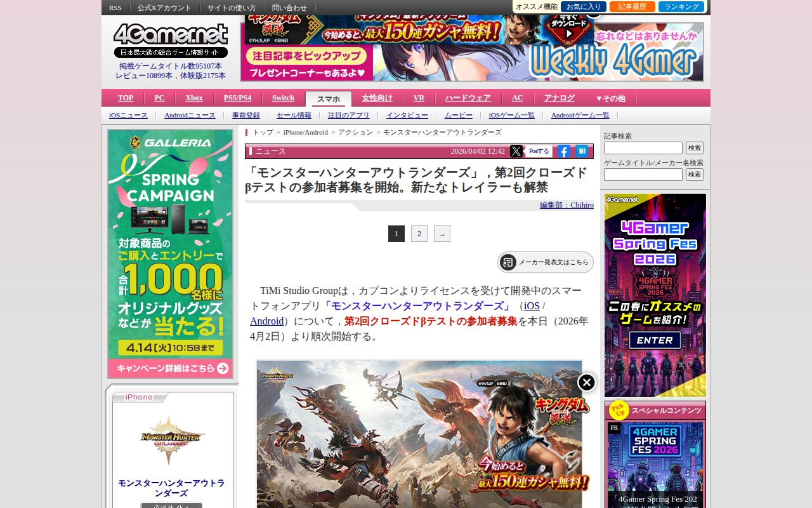Open the アクション breadcrumb link
812x508 pixels.
355,132
